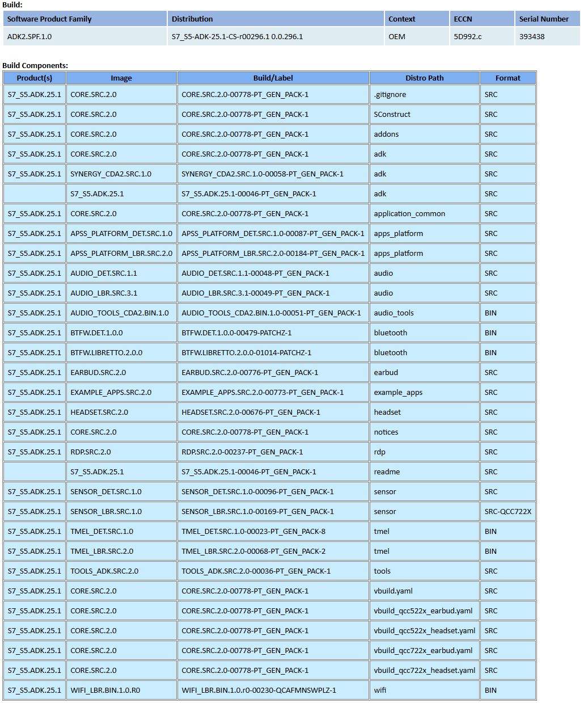Select the vbuild_qcc722x_headset.yaml path cell
Image resolution: width=588 pixels, height=703 pixels.
(x=424, y=671)
